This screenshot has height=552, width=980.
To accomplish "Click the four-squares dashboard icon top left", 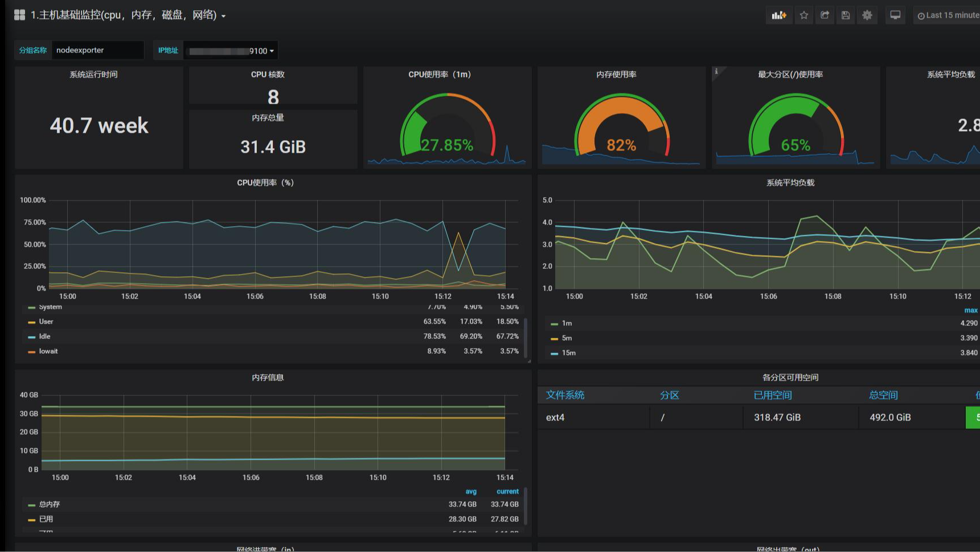I will click(x=19, y=14).
